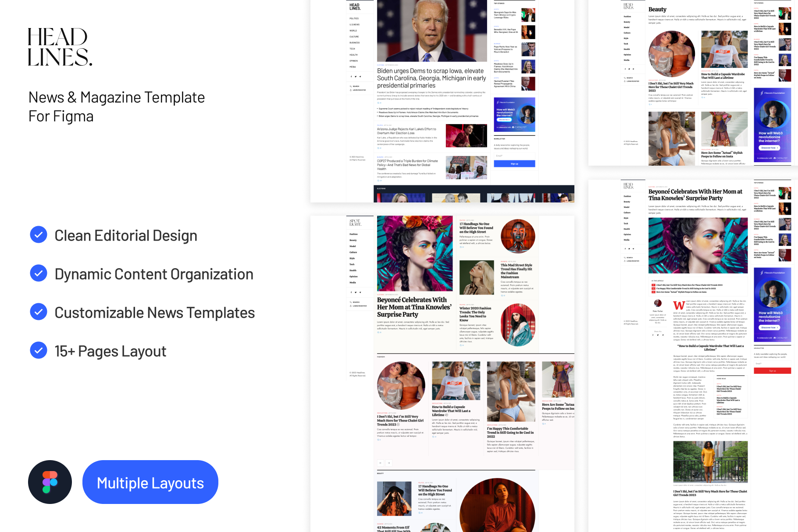Click next arrow in Fashion carousel
Screen dimensions: 798x532
pyautogui.click(x=388, y=463)
